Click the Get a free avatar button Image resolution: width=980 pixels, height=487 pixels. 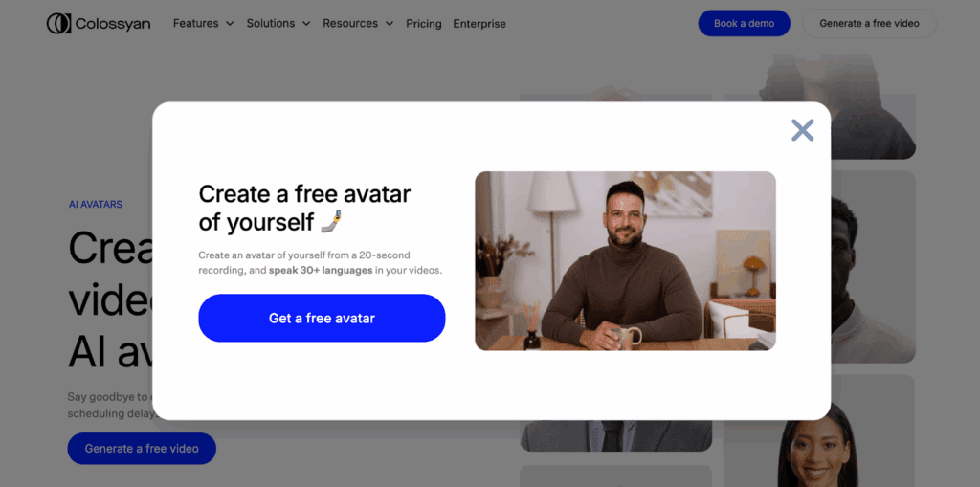click(x=322, y=318)
